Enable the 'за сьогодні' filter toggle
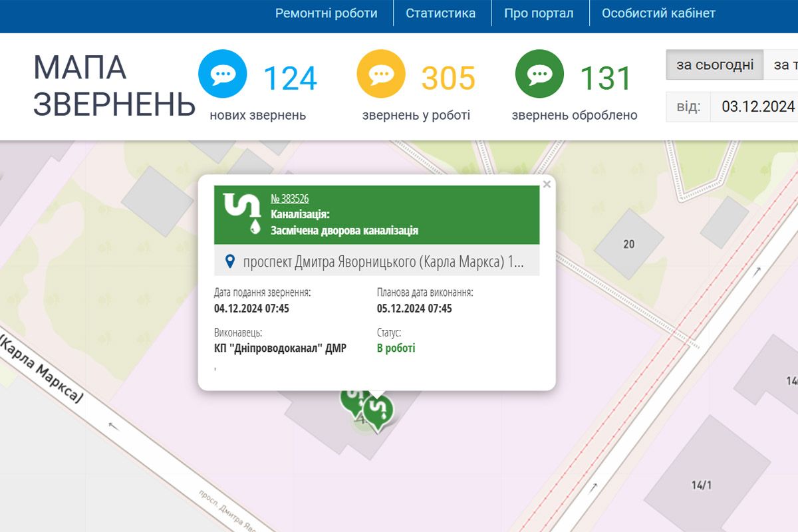Viewport: 798px width, 532px height. [x=714, y=64]
